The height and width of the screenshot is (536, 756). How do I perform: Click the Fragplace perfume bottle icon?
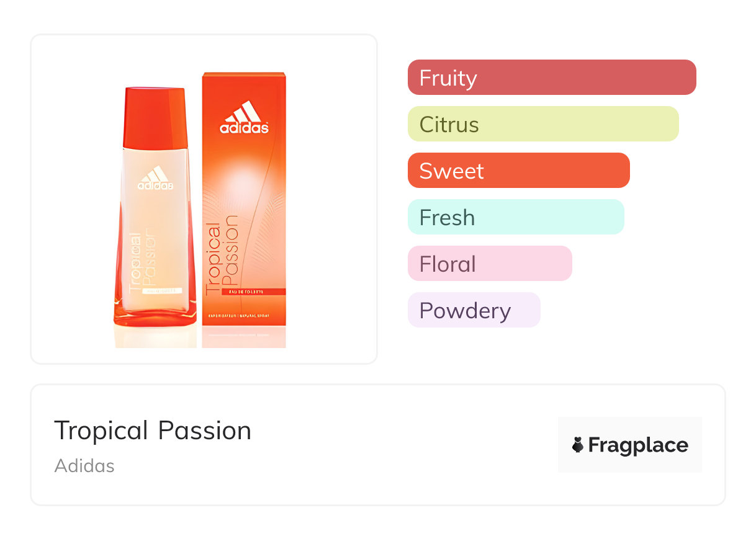[x=578, y=445]
